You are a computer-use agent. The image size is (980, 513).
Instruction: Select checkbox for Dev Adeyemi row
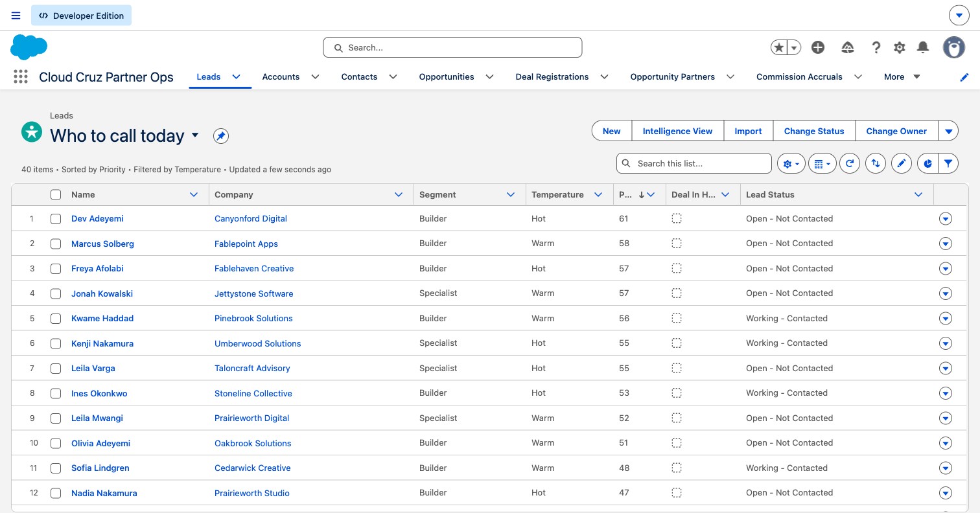[x=56, y=219]
